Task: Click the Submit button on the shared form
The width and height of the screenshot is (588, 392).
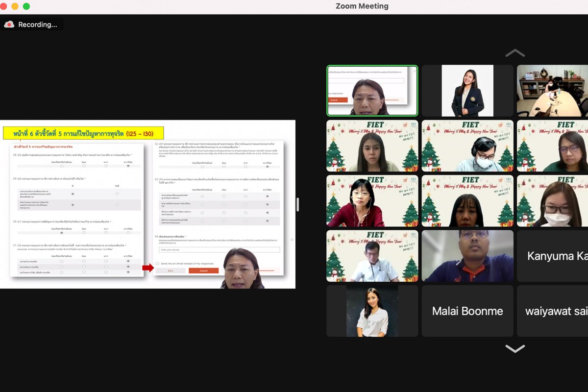Action: point(203,270)
